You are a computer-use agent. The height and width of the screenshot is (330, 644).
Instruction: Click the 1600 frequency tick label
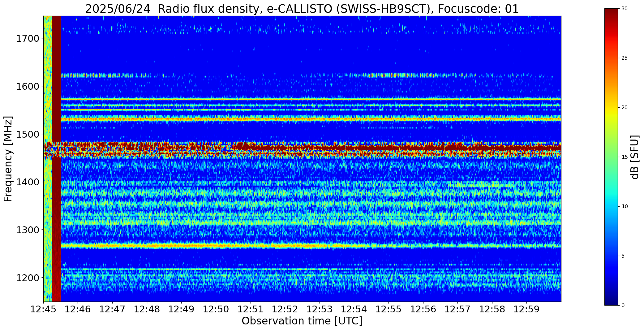[28, 86]
